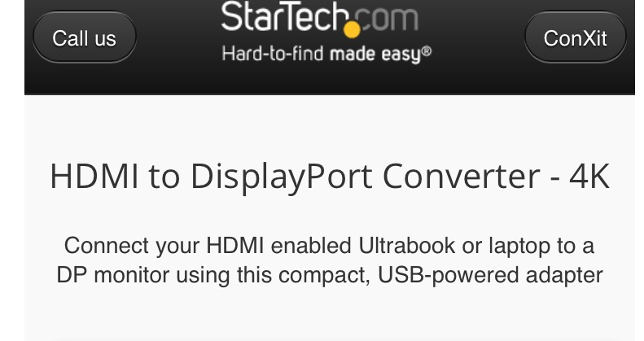
Task: Select the .com portion of the logo
Action: [x=384, y=19]
